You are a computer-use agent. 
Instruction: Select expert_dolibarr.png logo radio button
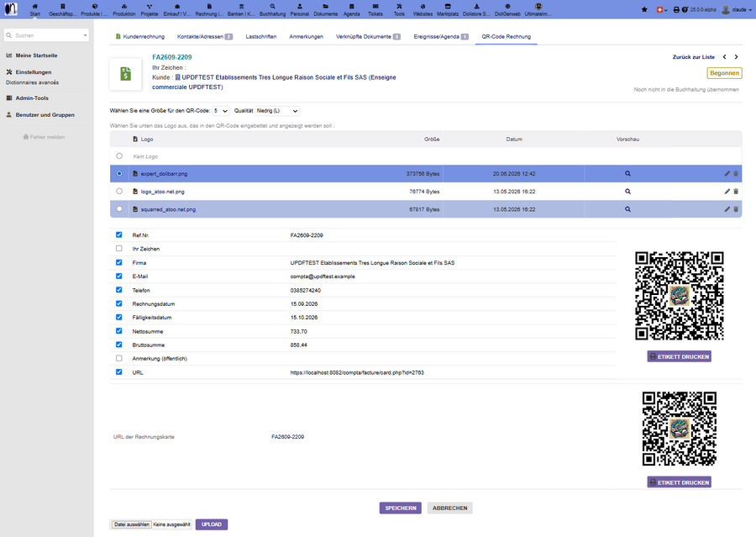[x=119, y=173]
